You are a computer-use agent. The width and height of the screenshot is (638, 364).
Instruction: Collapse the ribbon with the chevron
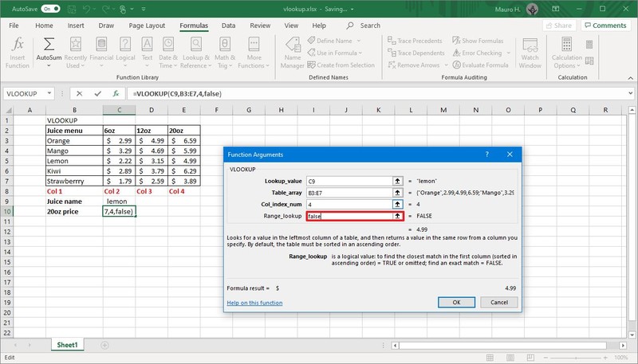point(630,77)
